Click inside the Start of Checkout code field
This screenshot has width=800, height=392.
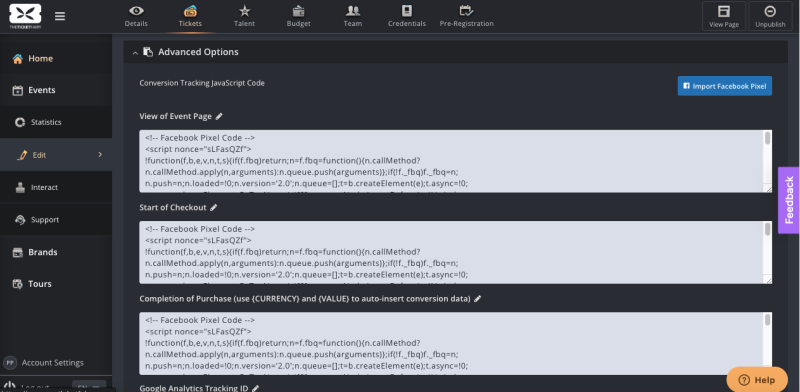[451, 252]
